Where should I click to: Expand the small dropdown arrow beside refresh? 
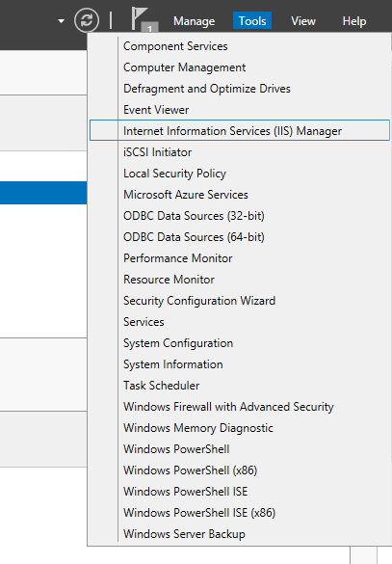point(62,21)
